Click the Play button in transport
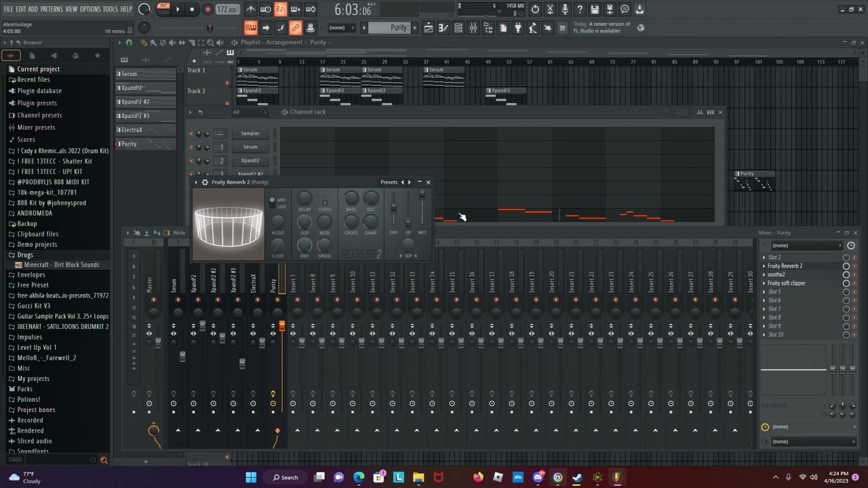Viewport: 868px width, 488px height. tap(178, 9)
